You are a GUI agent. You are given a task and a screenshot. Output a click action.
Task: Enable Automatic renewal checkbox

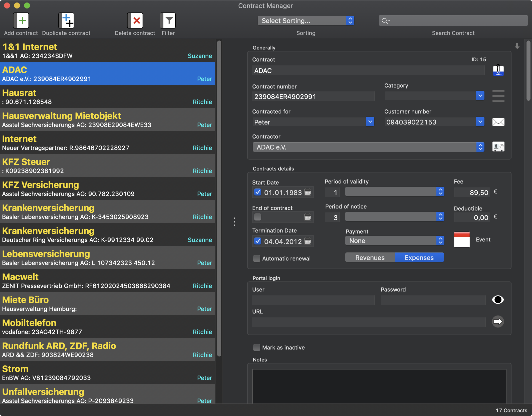point(257,258)
